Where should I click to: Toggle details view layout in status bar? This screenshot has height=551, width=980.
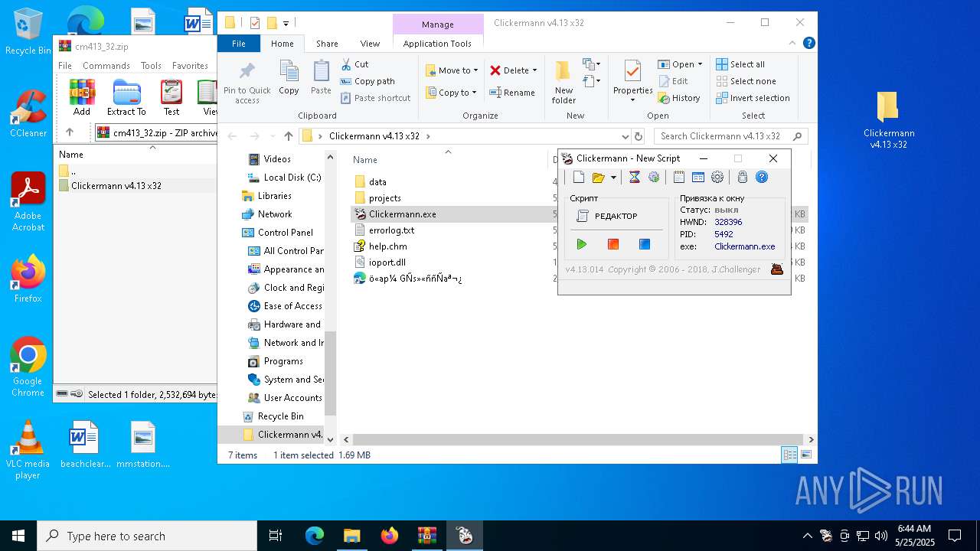[x=789, y=455]
